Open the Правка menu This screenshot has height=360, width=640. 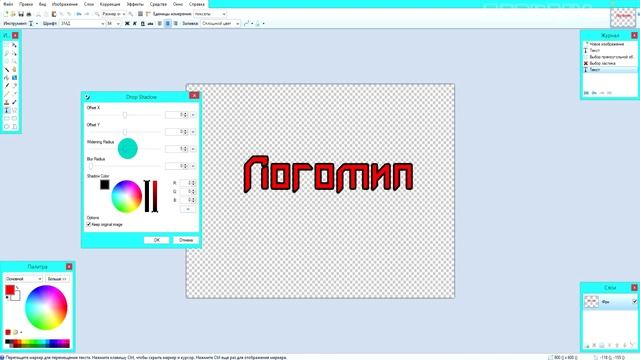point(26,4)
